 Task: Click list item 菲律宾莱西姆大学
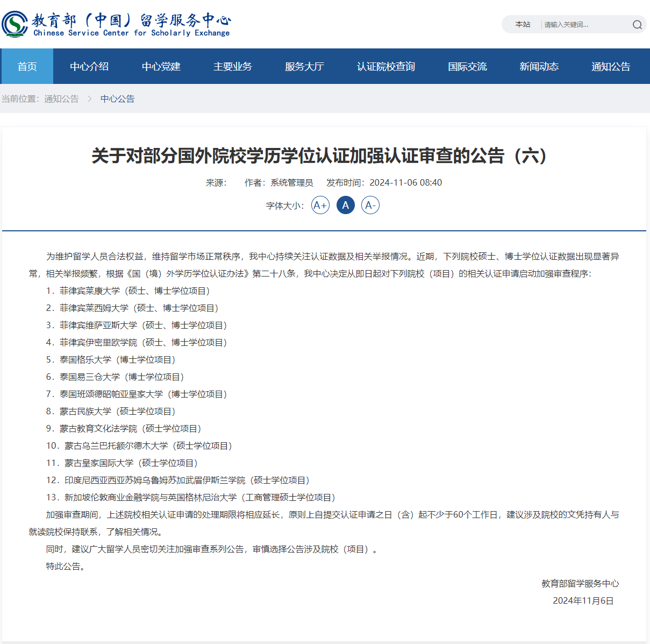[132, 308]
